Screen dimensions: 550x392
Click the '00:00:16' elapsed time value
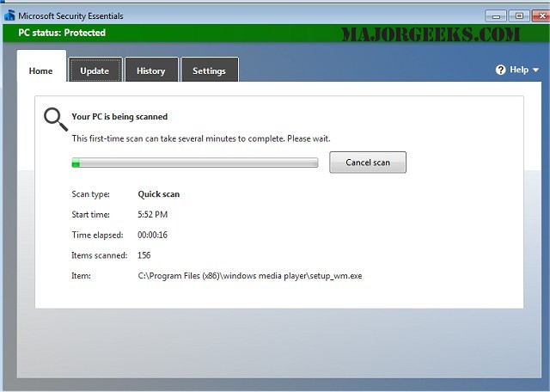tap(153, 235)
